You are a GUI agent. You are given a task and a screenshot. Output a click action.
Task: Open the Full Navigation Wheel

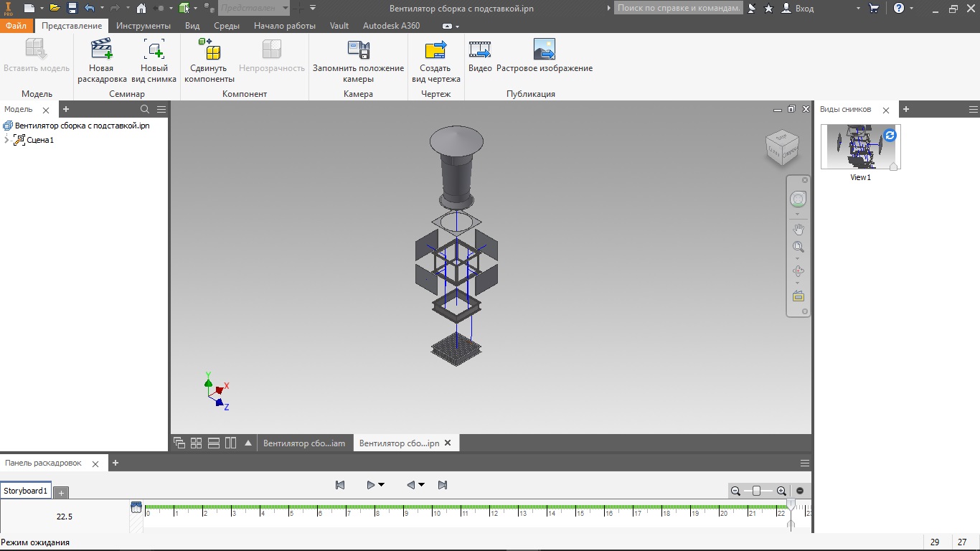798,199
